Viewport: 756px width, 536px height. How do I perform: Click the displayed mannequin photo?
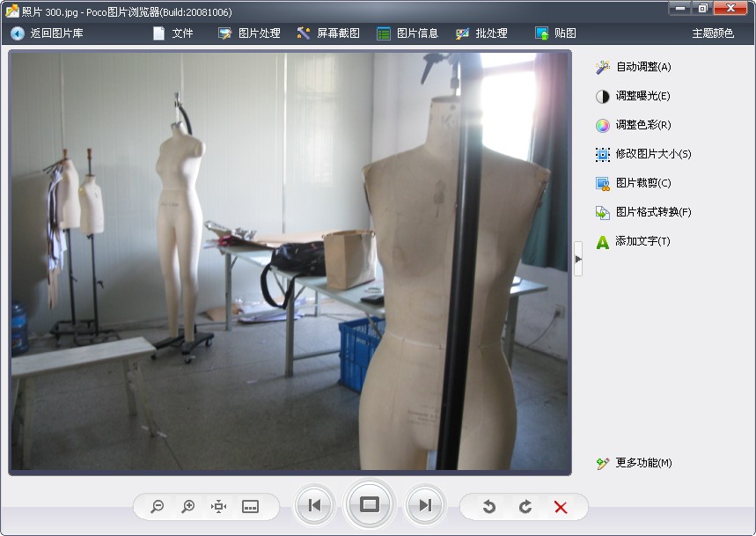coord(290,261)
